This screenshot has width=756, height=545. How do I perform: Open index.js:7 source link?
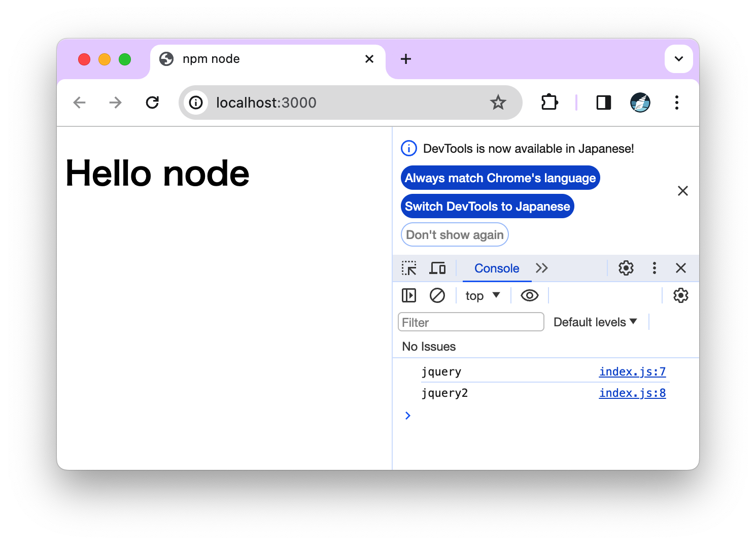click(632, 371)
